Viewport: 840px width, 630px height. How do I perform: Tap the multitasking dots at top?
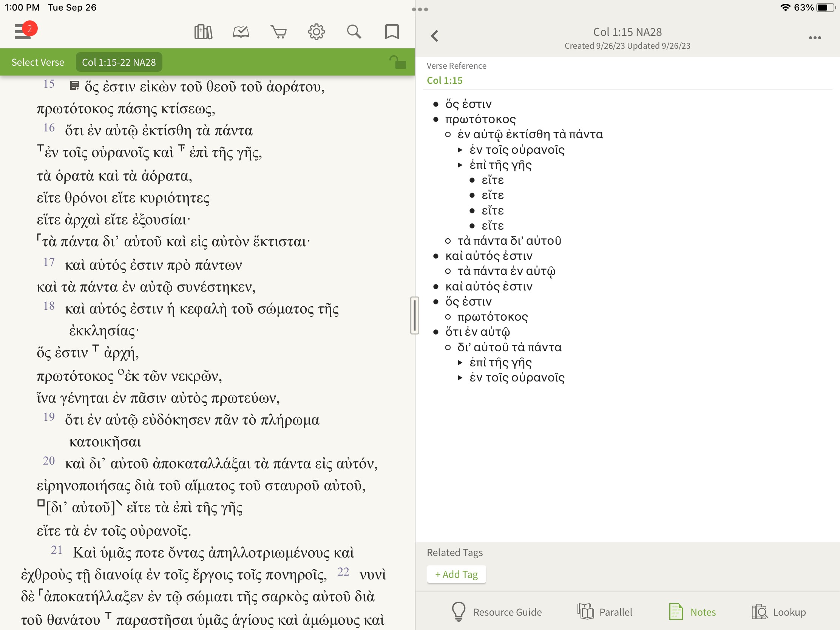pos(420,9)
